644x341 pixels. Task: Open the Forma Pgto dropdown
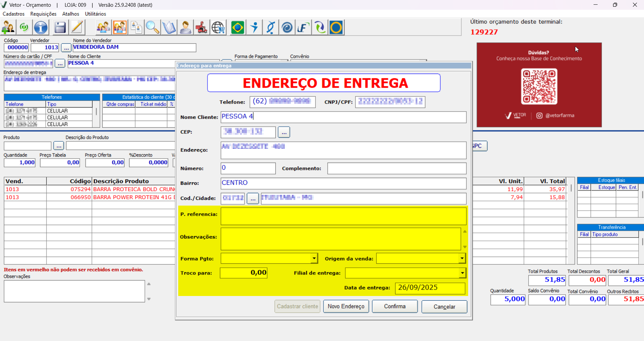pos(314,258)
